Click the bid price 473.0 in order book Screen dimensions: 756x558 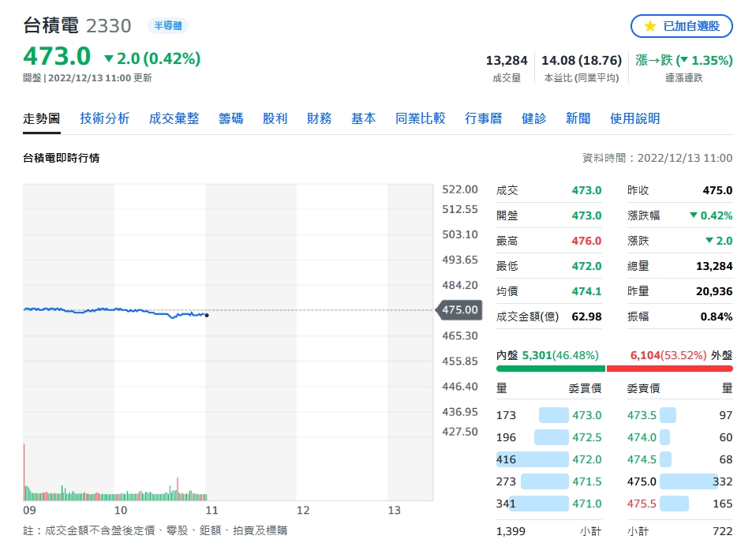[x=587, y=415]
